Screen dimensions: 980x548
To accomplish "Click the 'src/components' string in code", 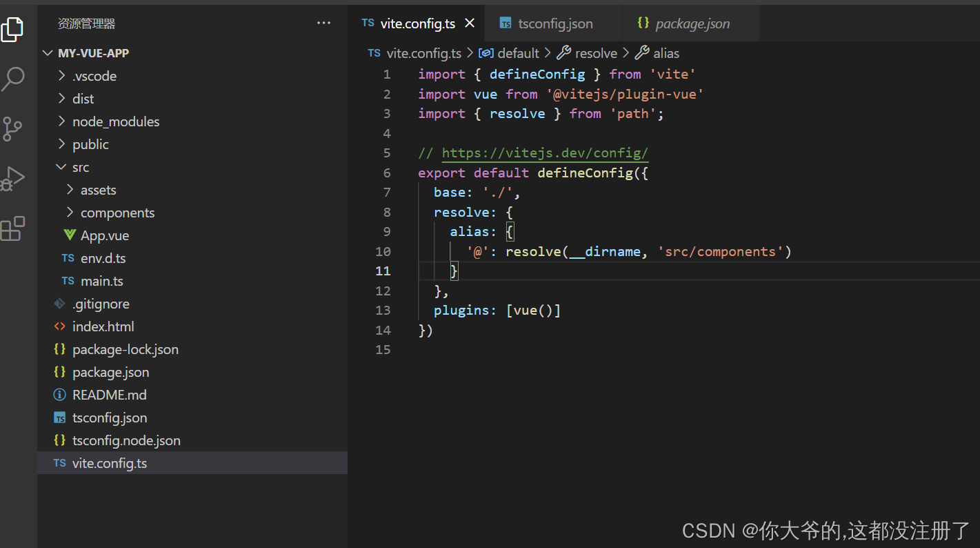I will coord(720,251).
